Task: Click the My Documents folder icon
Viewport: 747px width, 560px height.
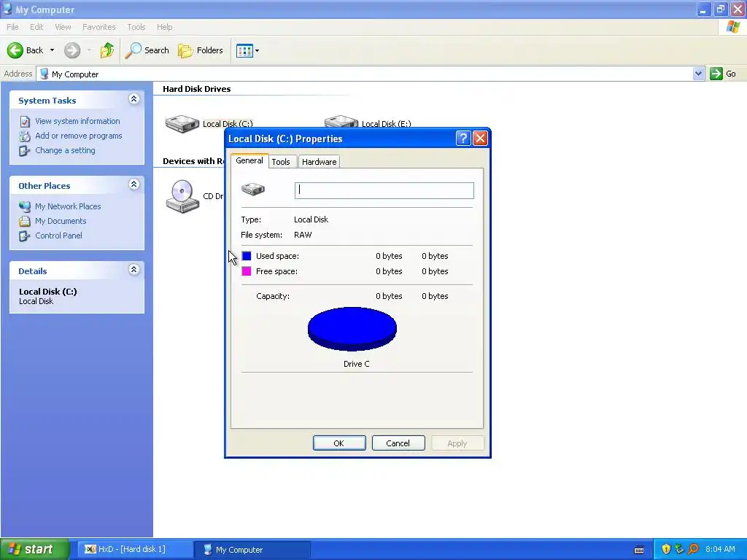Action: pyautogui.click(x=25, y=222)
